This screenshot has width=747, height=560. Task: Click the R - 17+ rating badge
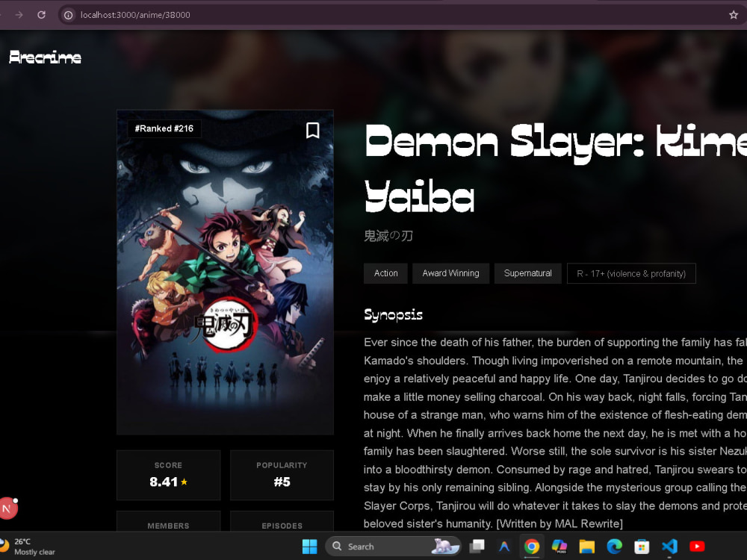point(631,273)
